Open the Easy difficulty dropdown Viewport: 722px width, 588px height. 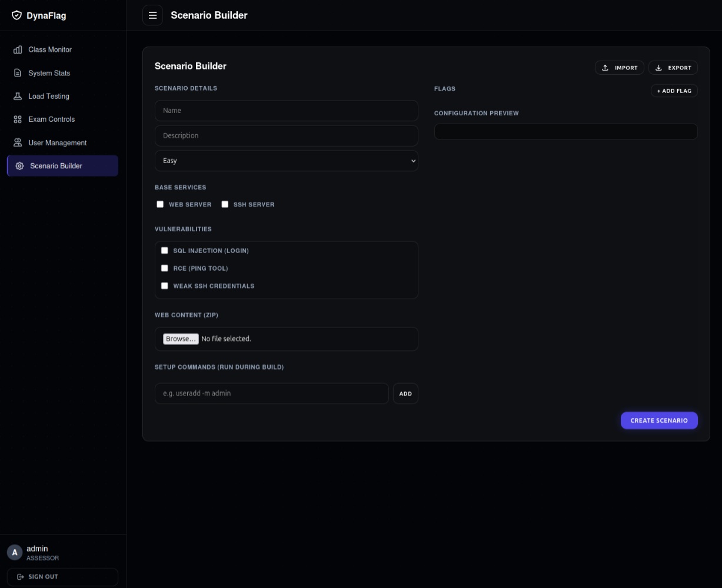[x=287, y=161]
